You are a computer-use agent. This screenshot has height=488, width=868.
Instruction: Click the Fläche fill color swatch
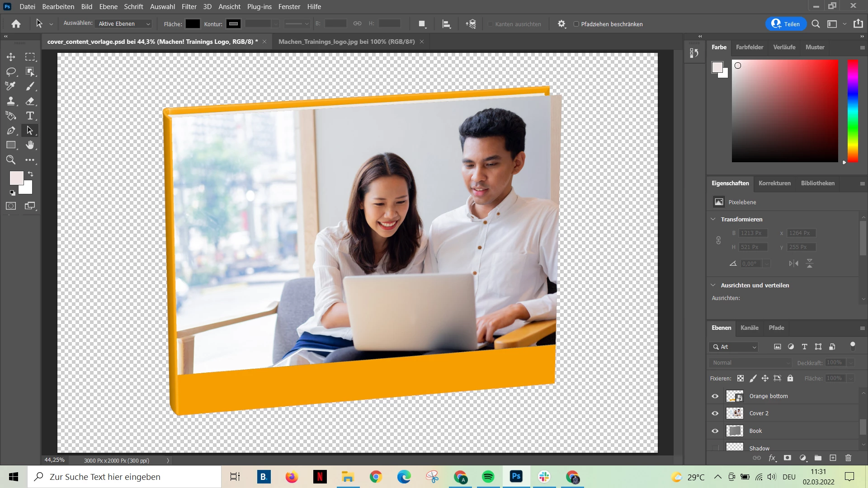pos(193,24)
